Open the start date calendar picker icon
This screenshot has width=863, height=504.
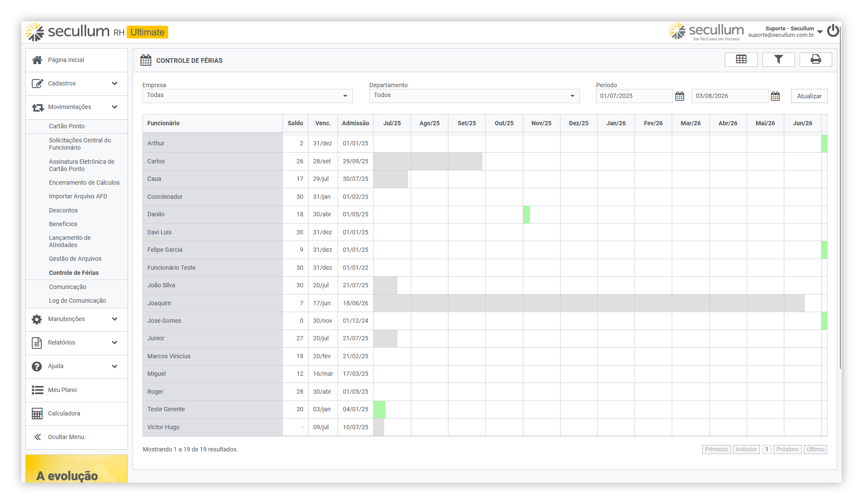(x=679, y=96)
